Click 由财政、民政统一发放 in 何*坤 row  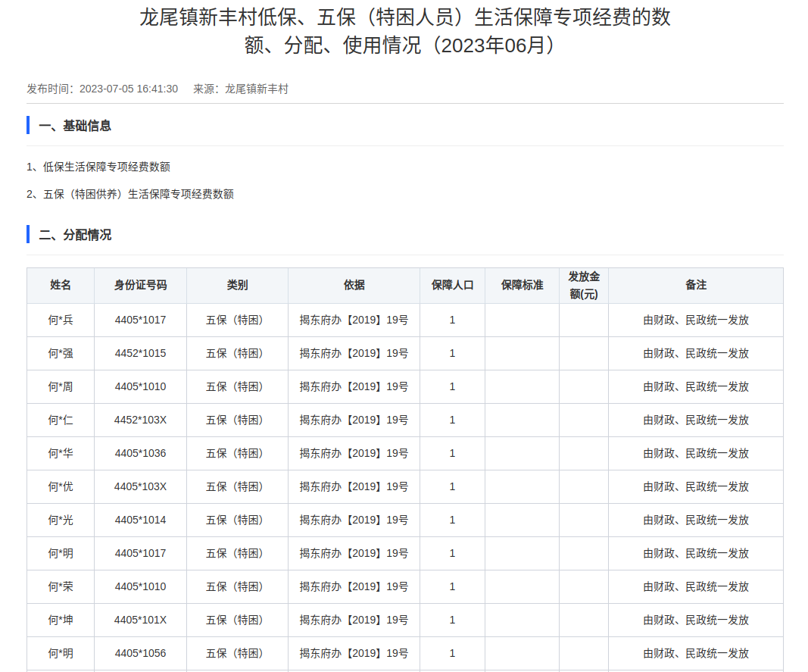pyautogui.click(x=696, y=620)
